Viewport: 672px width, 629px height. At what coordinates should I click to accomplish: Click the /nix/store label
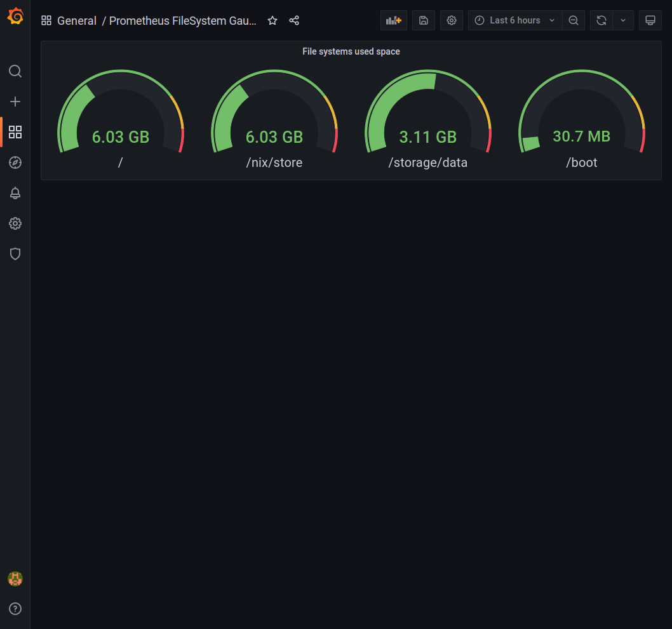point(274,162)
